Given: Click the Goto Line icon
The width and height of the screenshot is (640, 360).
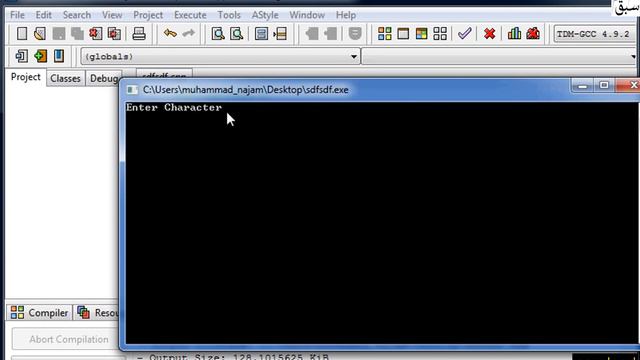Looking at the screenshot, I should point(280,33).
